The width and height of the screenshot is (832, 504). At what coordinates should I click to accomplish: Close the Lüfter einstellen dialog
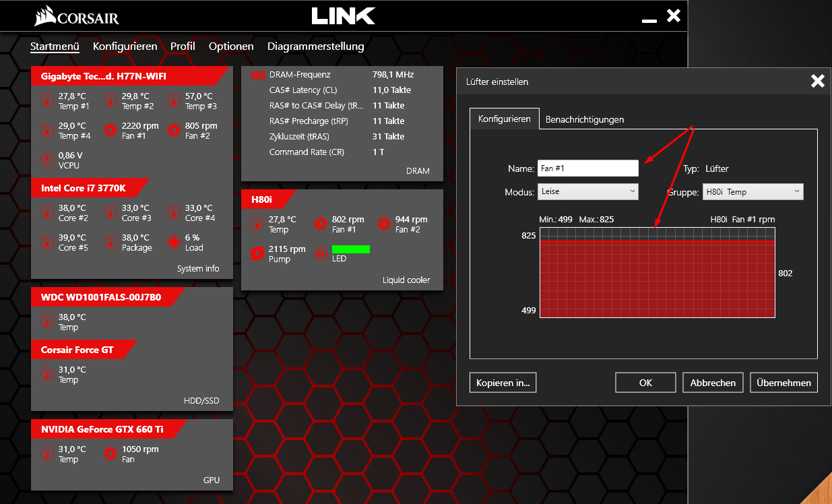(817, 82)
